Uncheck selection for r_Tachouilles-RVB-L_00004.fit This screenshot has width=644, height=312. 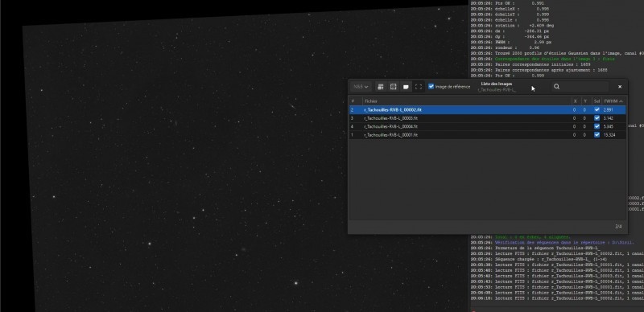point(597,126)
